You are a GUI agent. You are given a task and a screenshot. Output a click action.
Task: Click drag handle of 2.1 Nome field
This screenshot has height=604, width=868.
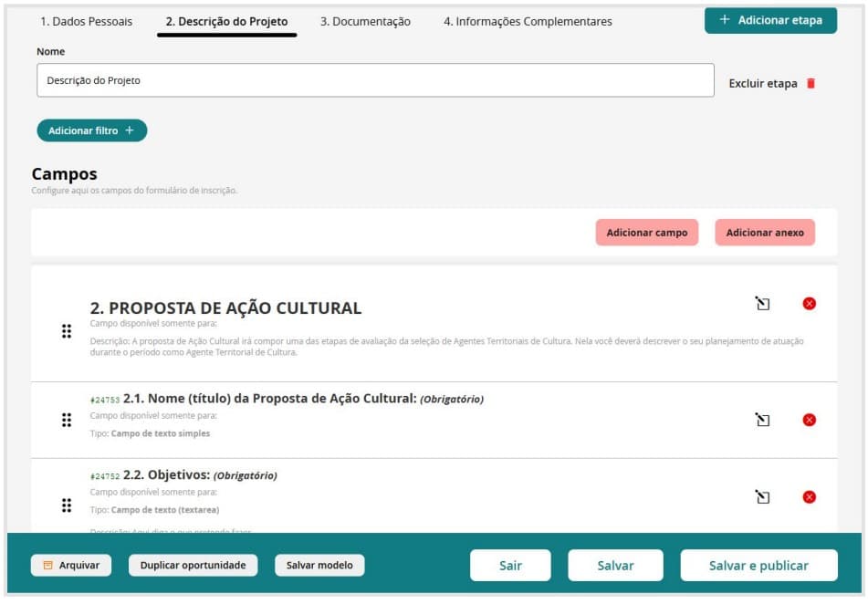click(x=67, y=420)
